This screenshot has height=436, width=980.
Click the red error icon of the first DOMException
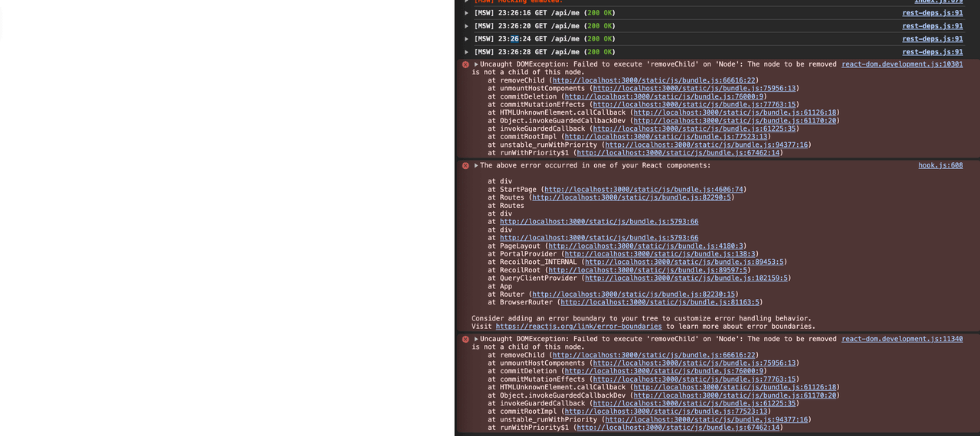[x=465, y=65]
